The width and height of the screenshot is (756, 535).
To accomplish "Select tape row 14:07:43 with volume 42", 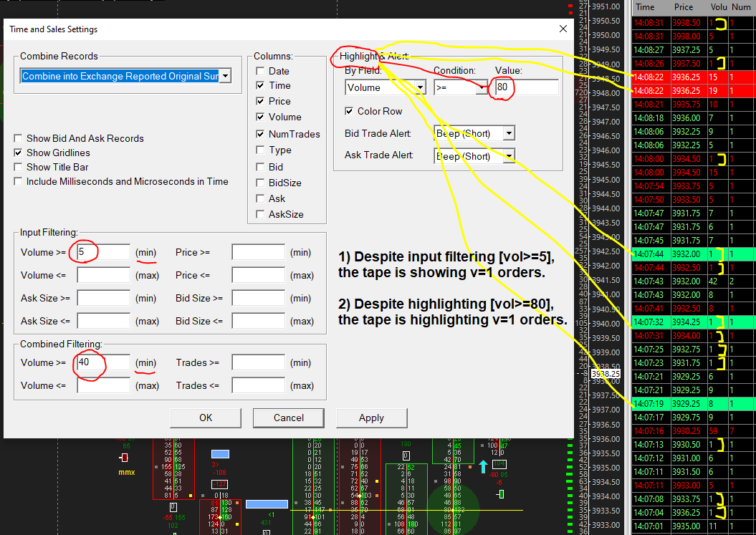I will [x=694, y=281].
